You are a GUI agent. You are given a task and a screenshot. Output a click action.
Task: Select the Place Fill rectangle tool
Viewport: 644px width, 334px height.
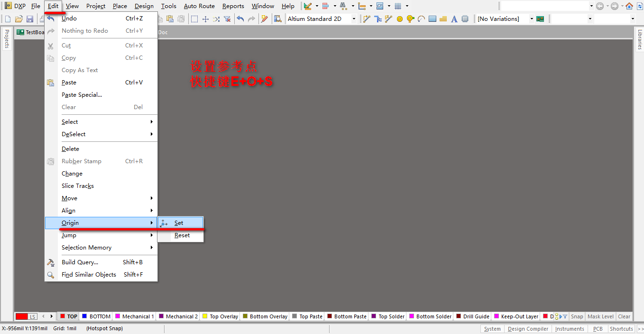pos(432,19)
